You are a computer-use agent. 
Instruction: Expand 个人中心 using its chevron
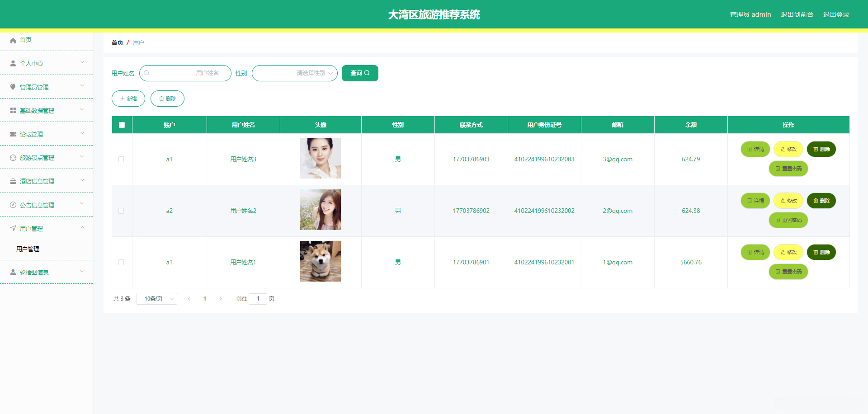[82, 62]
